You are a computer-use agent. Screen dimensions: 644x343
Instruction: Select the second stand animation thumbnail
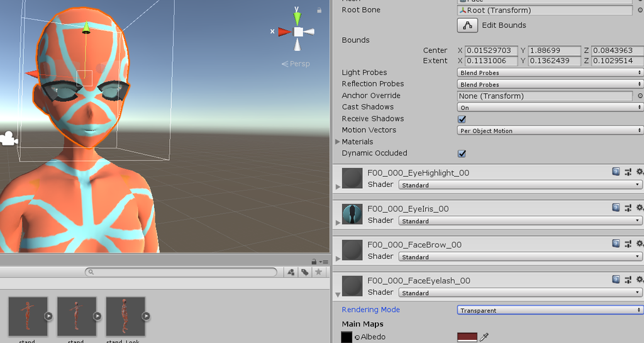click(x=77, y=317)
